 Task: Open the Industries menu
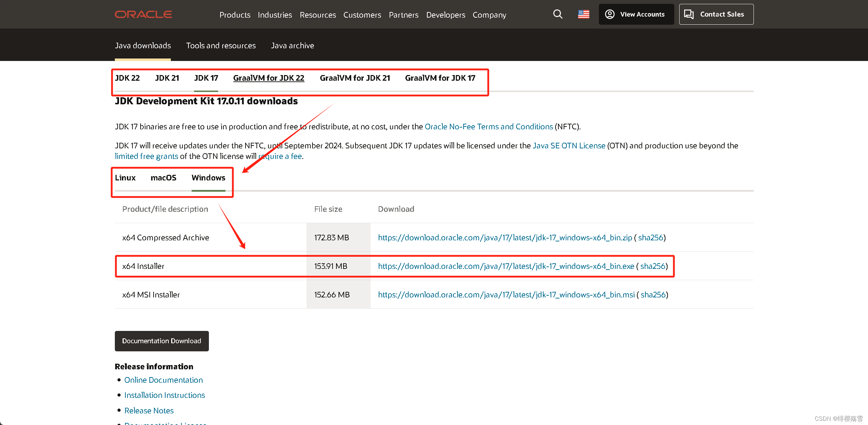(x=275, y=15)
